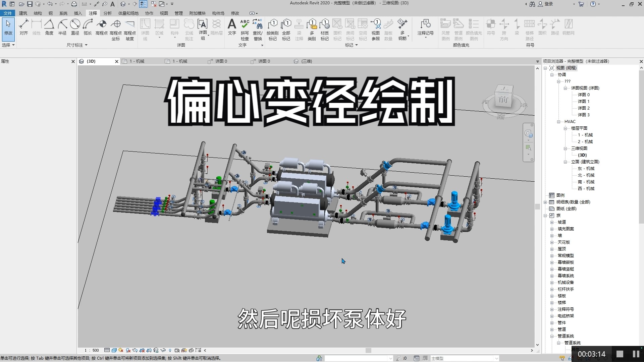Image resolution: width=644 pixels, height=362 pixels.
Task: Select the 对齐 aligned dimension tool
Action: pos(23,27)
